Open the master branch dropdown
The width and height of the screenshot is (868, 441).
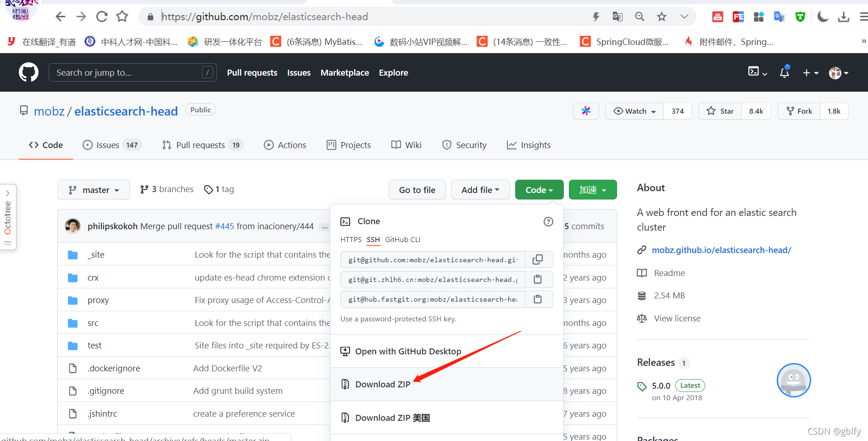(x=94, y=190)
